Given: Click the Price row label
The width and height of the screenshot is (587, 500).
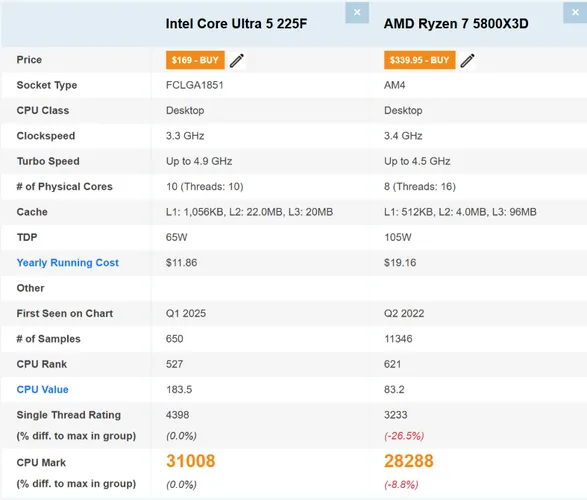Looking at the screenshot, I should (29, 60).
